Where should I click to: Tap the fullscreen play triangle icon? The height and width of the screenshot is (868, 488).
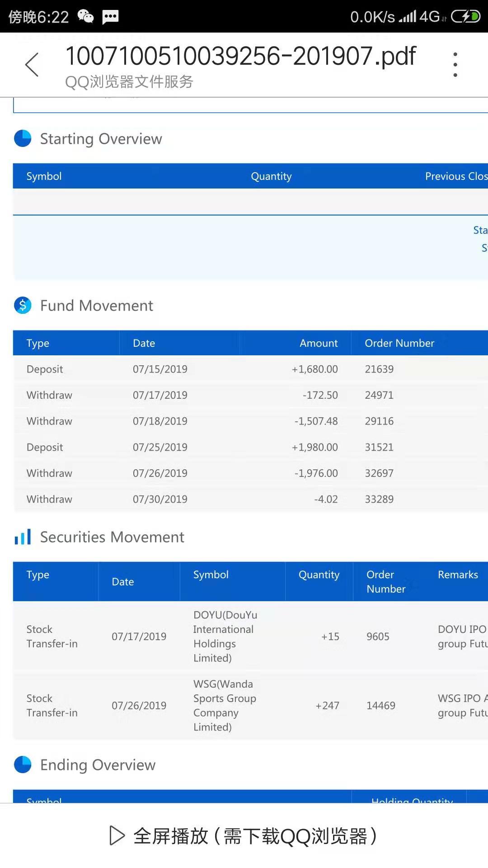(x=117, y=835)
